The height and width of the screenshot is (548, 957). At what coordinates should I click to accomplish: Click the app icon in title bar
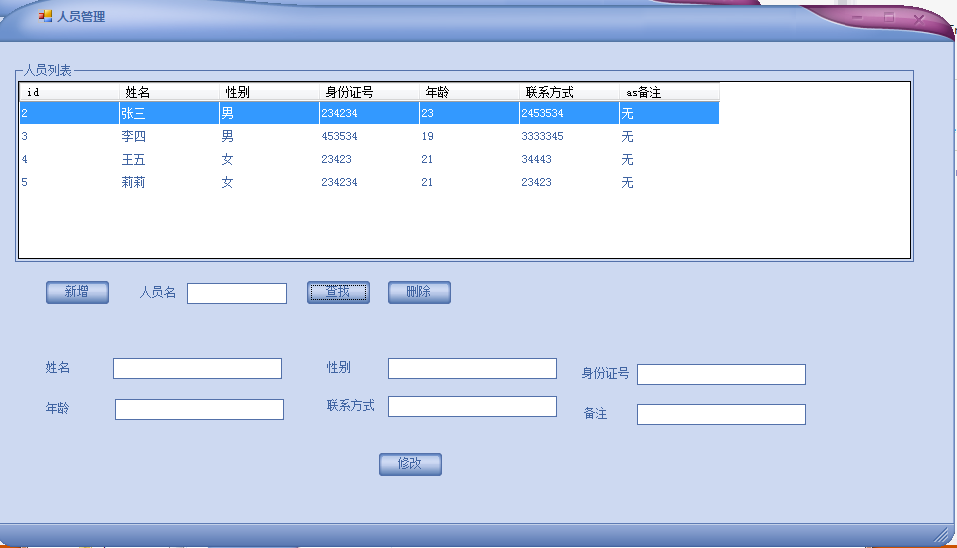pyautogui.click(x=45, y=16)
